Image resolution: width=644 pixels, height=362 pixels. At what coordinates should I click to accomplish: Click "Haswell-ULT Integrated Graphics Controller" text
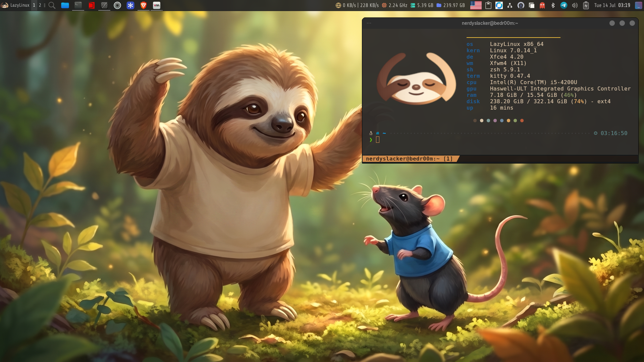[560, 88]
